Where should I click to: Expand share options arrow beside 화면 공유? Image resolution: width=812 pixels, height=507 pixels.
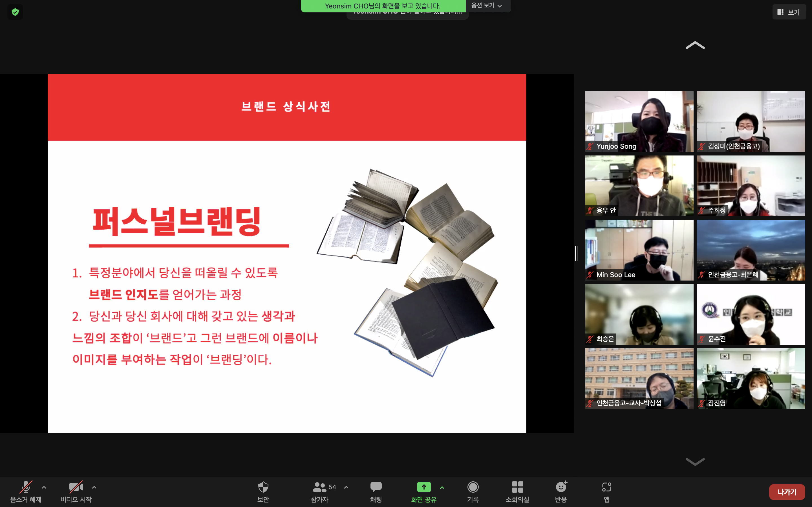click(x=442, y=487)
